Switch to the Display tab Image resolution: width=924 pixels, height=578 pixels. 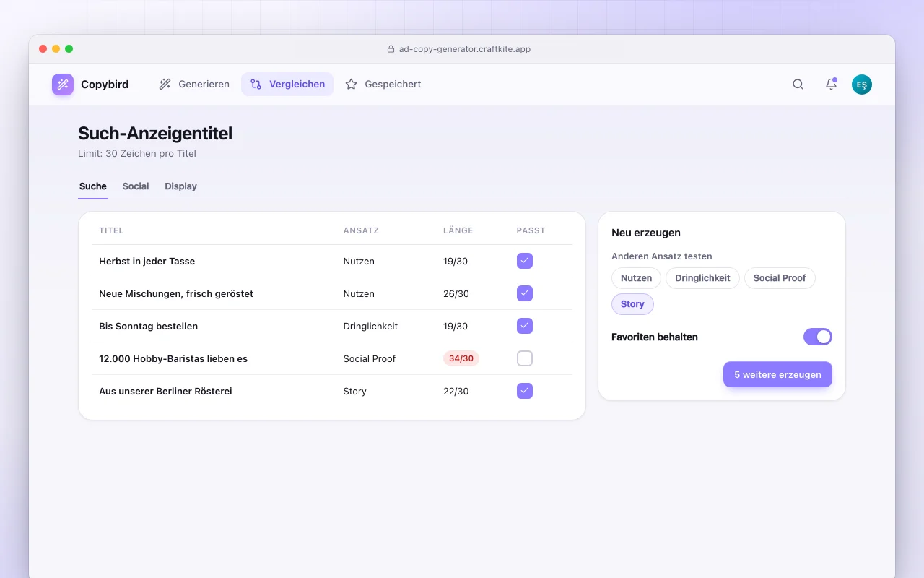[180, 186]
